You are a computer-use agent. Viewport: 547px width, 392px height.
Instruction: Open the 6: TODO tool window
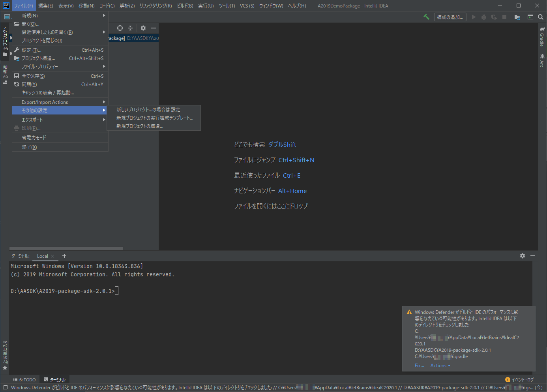(x=24, y=379)
